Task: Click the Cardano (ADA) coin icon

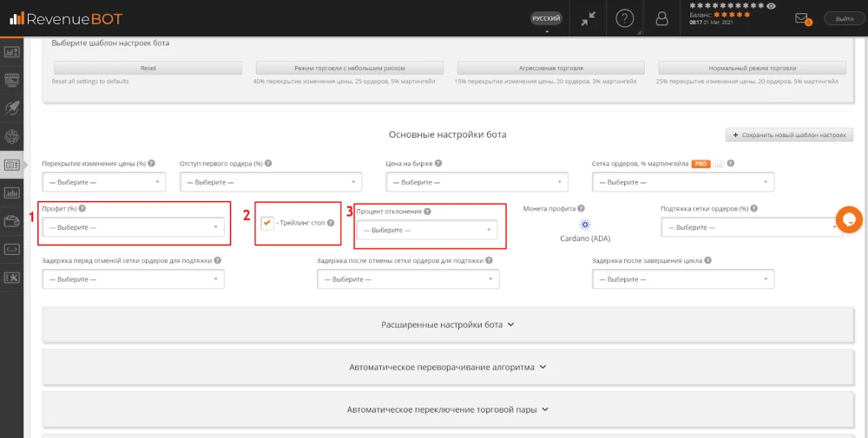Action: [x=584, y=224]
